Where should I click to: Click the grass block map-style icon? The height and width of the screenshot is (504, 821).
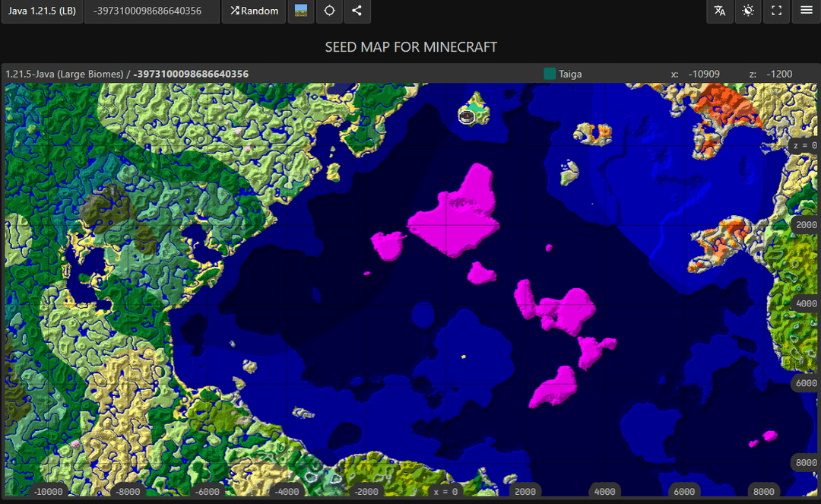(301, 11)
